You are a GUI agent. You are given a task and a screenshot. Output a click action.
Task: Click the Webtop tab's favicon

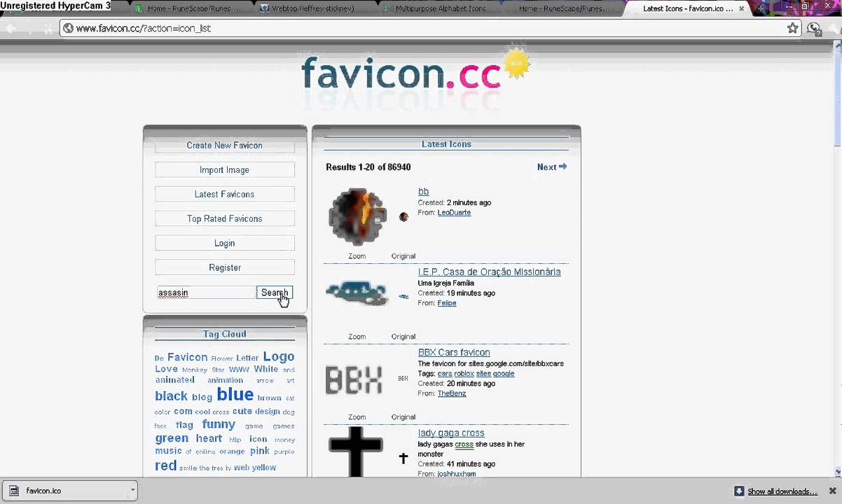[x=265, y=8]
